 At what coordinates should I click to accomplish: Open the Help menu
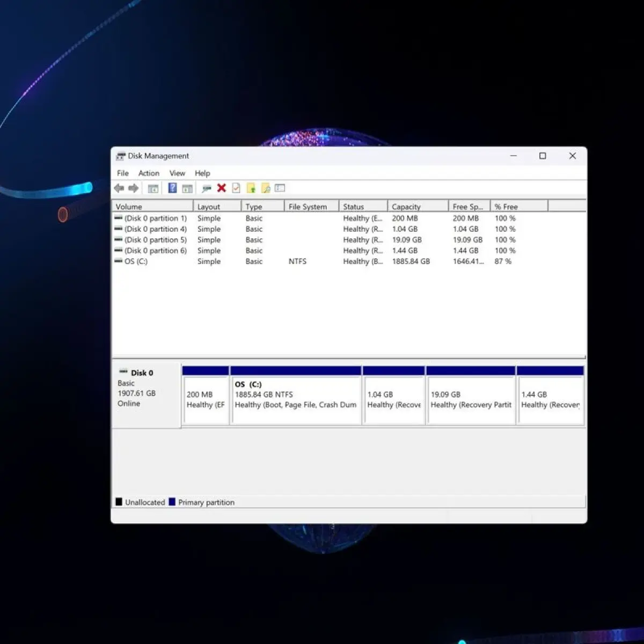click(202, 173)
